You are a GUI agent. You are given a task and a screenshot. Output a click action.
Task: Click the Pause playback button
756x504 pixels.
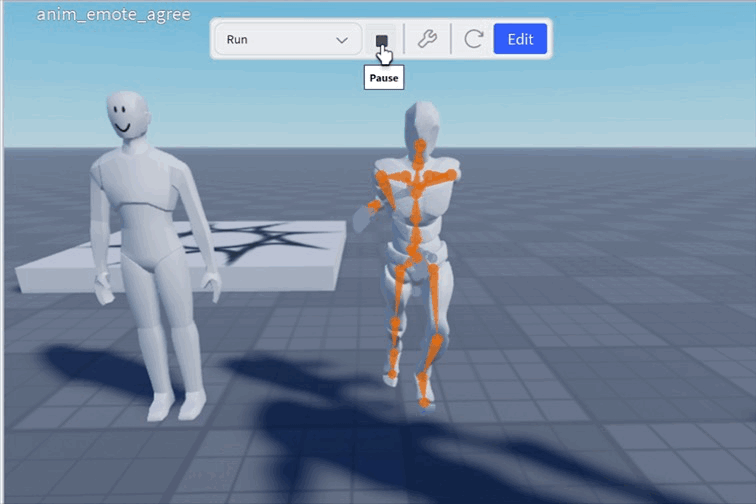tap(381, 40)
